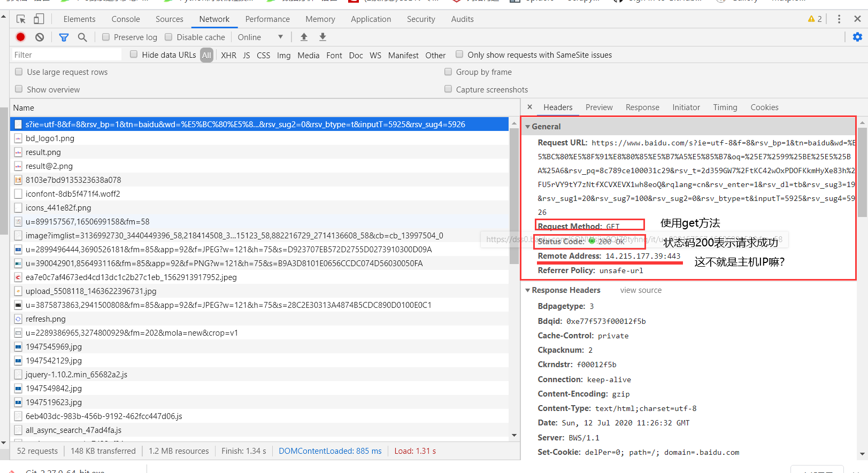Image resolution: width=868 pixels, height=473 pixels.
Task: Enable Group by frame checkbox
Action: point(448,72)
